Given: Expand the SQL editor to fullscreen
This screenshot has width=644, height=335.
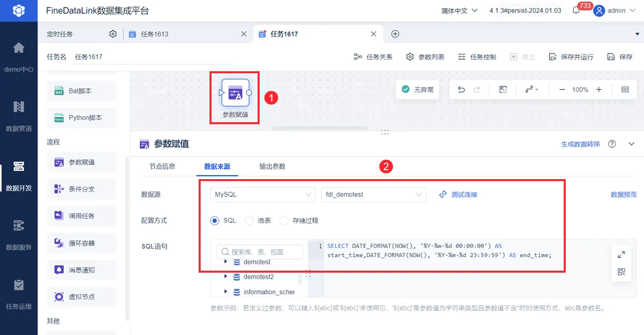Looking at the screenshot, I should point(621,254).
